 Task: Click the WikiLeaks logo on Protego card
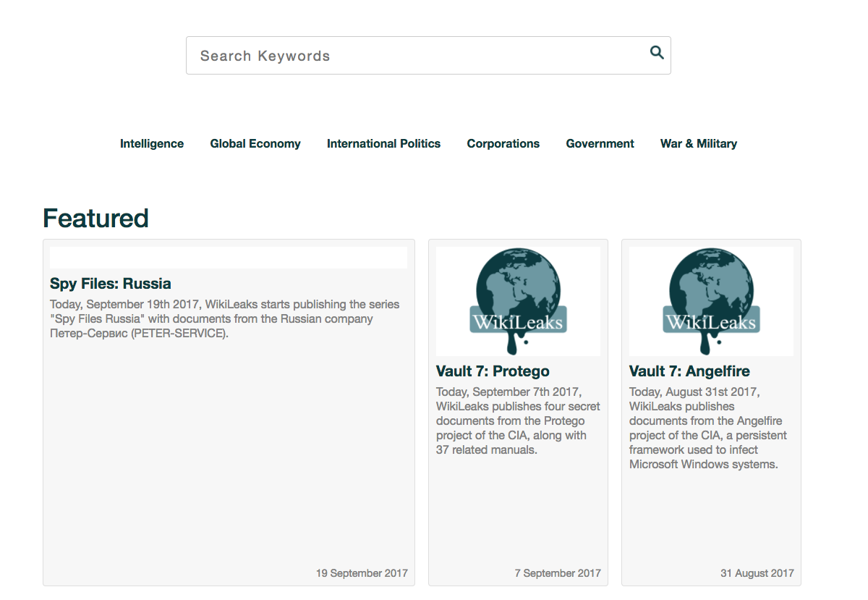pyautogui.click(x=518, y=301)
